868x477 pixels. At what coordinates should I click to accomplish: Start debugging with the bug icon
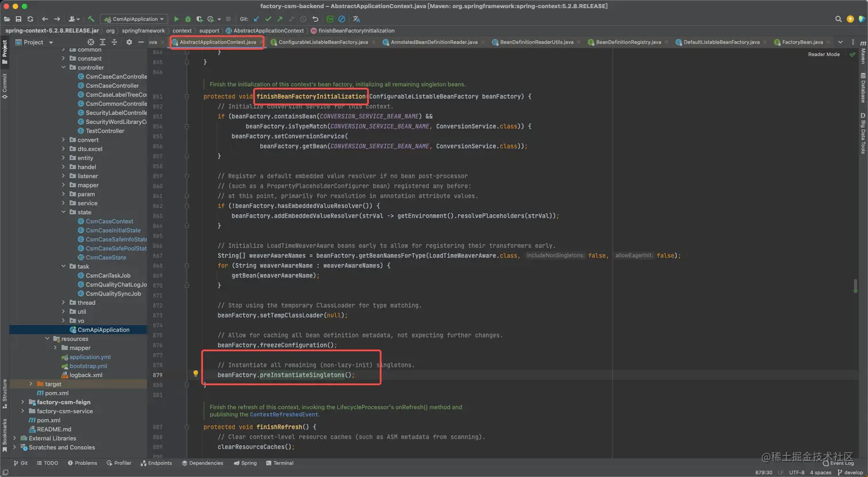(x=188, y=19)
